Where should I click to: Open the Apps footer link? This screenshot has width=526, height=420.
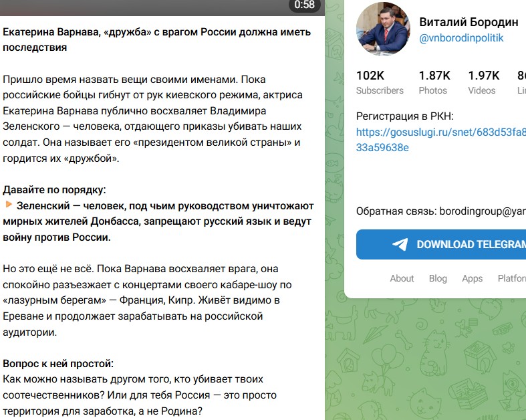coord(472,278)
